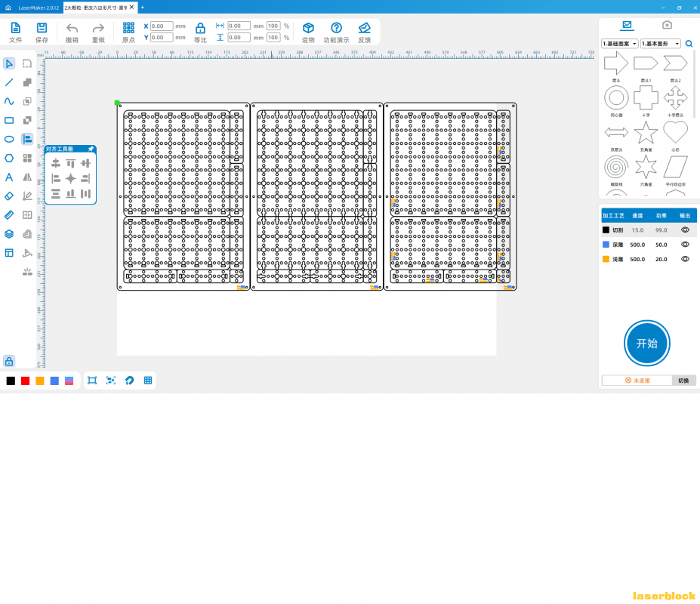Toggle the blue lock at left toolbar bottom
This screenshot has width=700, height=604.
coord(9,361)
